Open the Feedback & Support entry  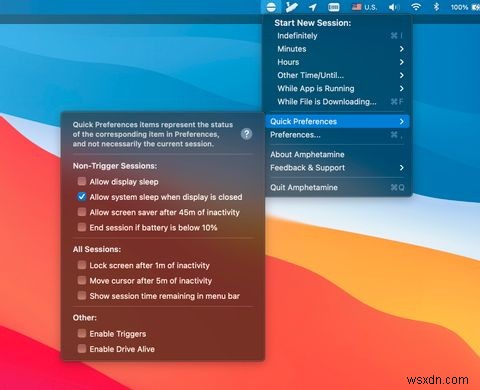[338, 168]
